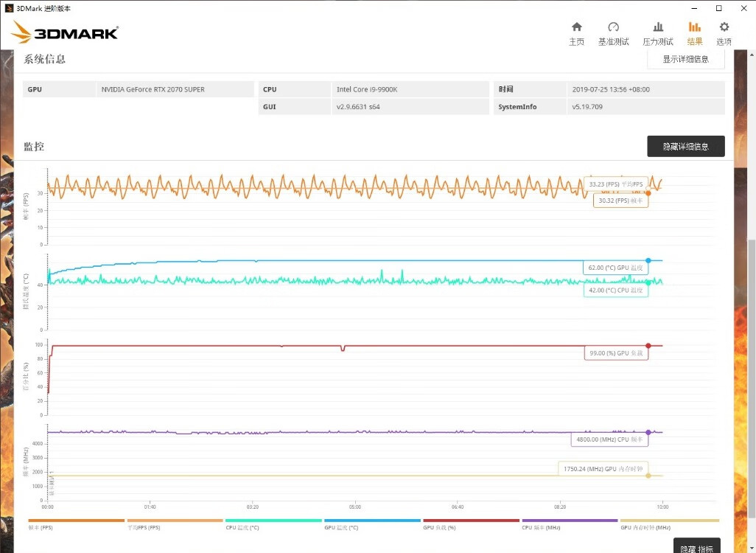The width and height of the screenshot is (756, 553).
Task: Go to the 主页 home icon
Action: click(x=577, y=27)
